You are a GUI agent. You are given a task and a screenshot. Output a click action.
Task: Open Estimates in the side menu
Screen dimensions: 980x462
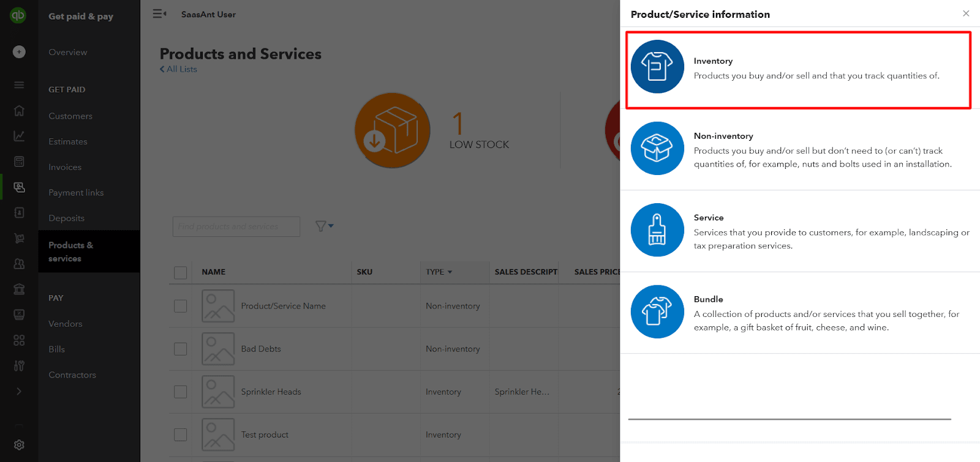coord(68,141)
